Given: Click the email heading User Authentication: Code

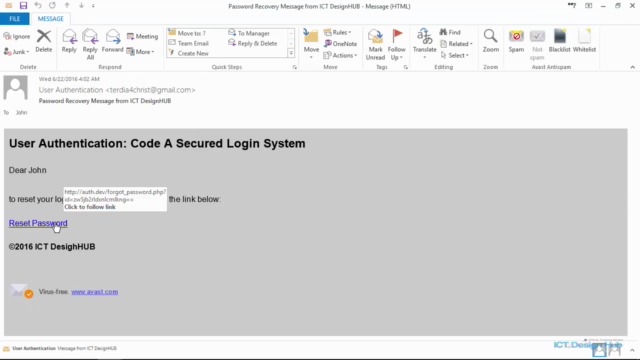Looking at the screenshot, I should (x=157, y=144).
